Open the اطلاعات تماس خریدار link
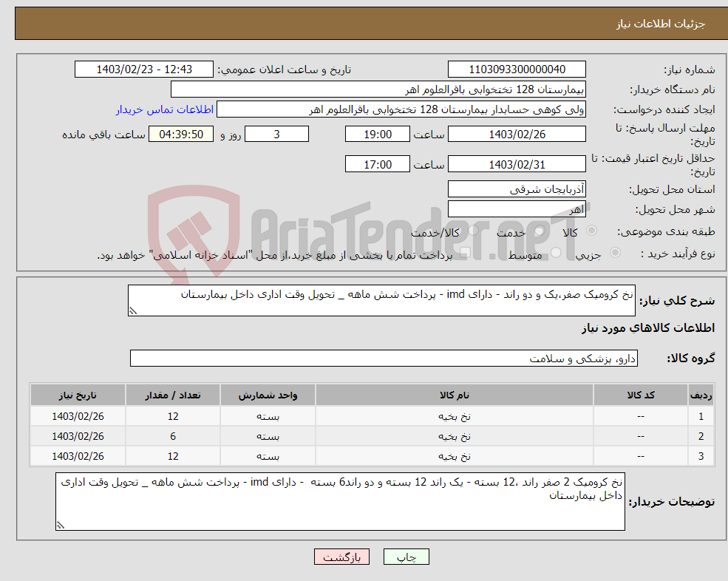This screenshot has width=728, height=581. (165, 109)
